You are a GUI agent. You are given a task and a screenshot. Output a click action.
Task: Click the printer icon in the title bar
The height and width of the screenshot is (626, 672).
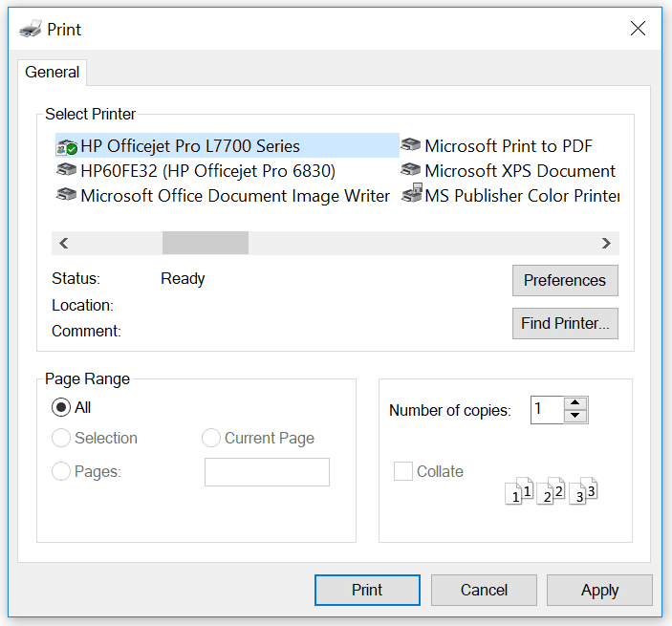click(x=31, y=29)
